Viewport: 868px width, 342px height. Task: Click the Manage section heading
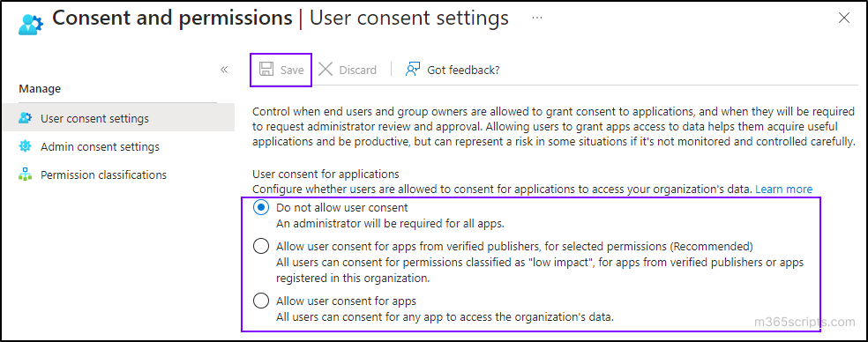pyautogui.click(x=40, y=88)
